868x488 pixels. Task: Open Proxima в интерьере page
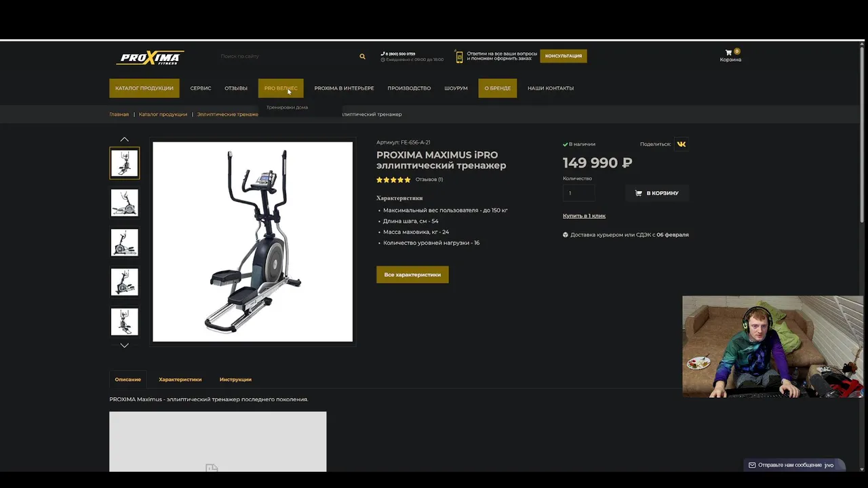(344, 88)
